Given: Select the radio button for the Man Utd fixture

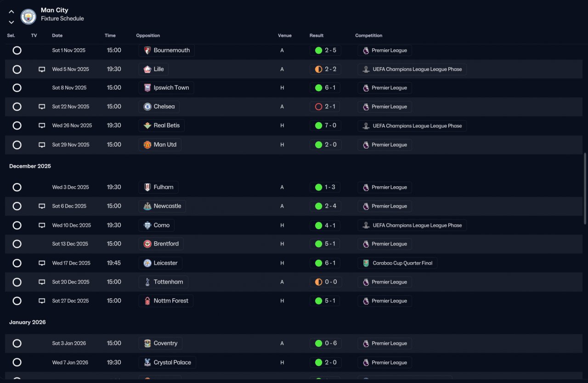Looking at the screenshot, I should coord(17,145).
